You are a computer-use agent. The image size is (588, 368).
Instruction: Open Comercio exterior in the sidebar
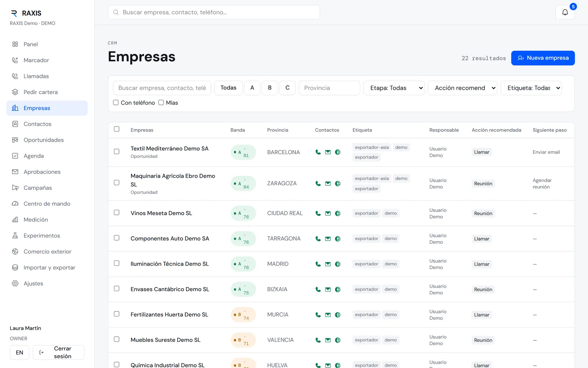pyautogui.click(x=47, y=251)
